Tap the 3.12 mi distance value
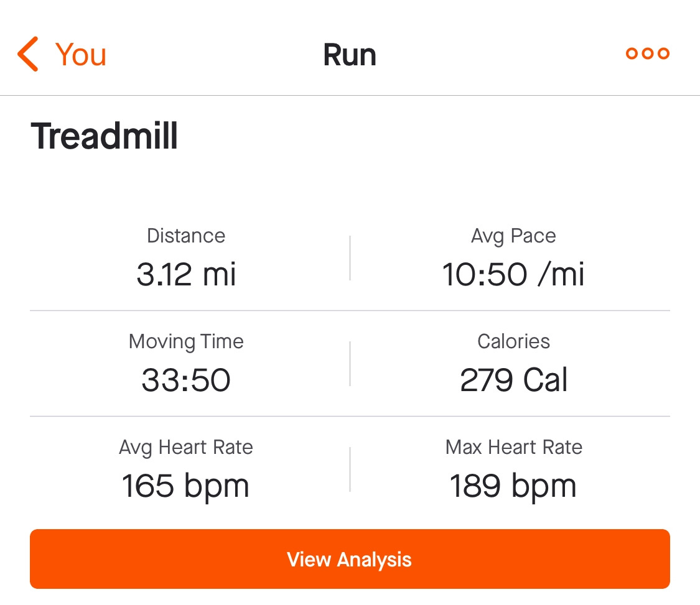700x605 pixels. (186, 274)
